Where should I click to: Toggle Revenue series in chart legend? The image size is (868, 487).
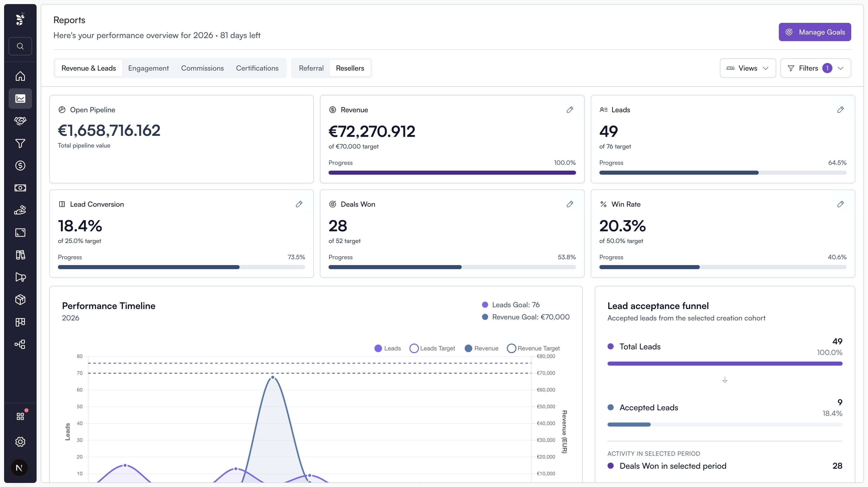(481, 348)
